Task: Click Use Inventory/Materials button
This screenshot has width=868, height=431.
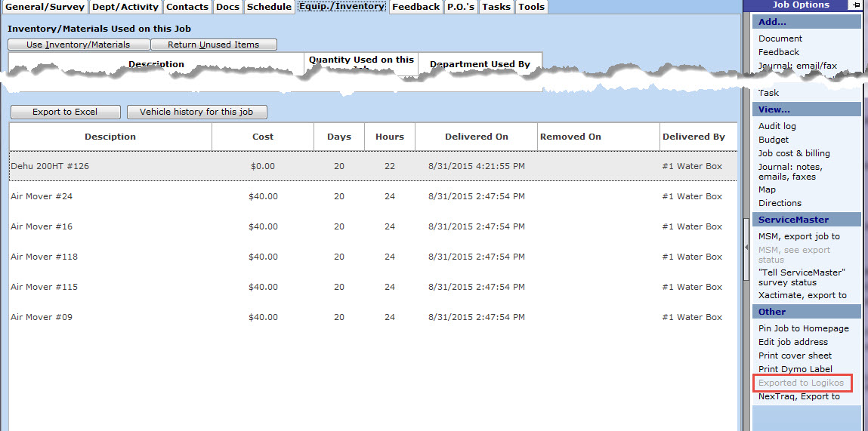Action: click(x=79, y=45)
